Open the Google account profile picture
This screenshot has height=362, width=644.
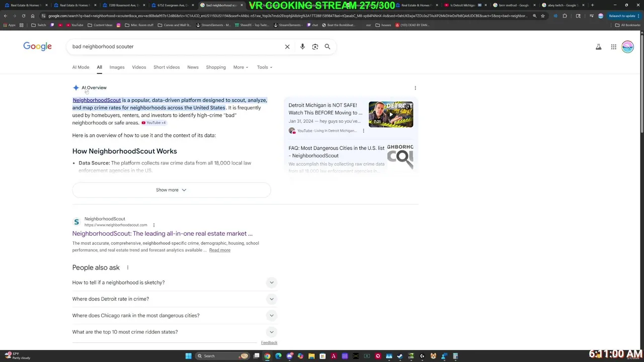tap(627, 47)
